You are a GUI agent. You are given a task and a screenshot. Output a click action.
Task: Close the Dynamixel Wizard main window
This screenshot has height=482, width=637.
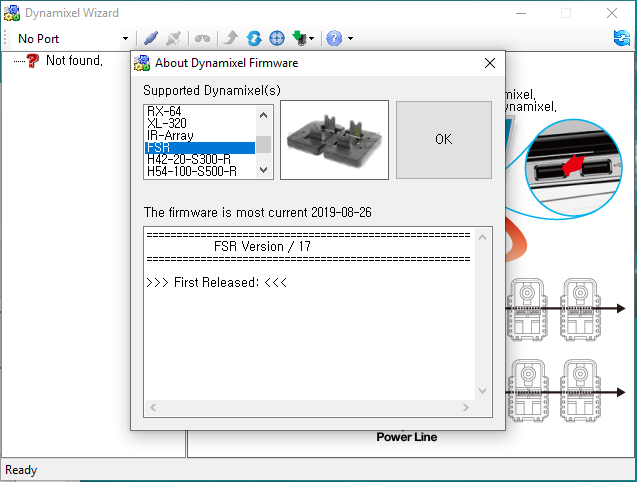(612, 13)
